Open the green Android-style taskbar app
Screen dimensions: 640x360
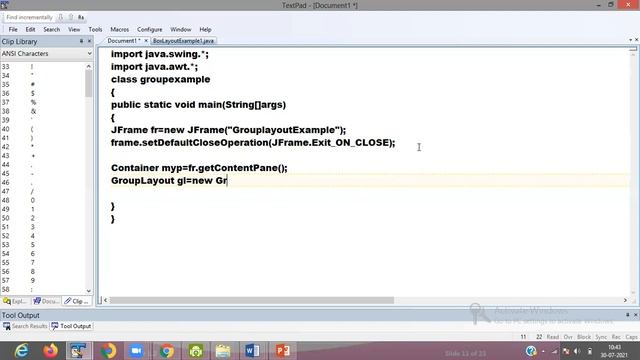point(196,351)
